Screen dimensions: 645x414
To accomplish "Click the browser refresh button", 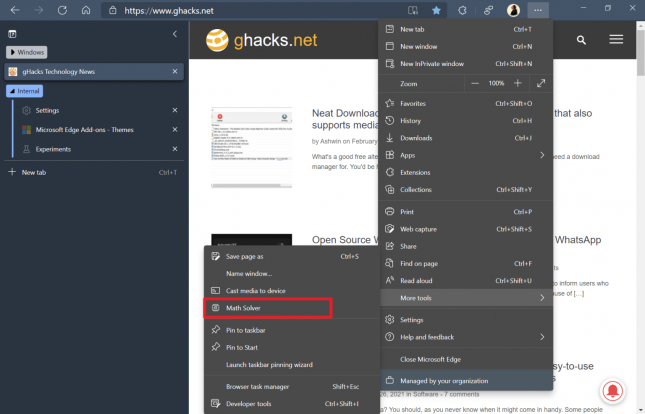I will [x=62, y=10].
